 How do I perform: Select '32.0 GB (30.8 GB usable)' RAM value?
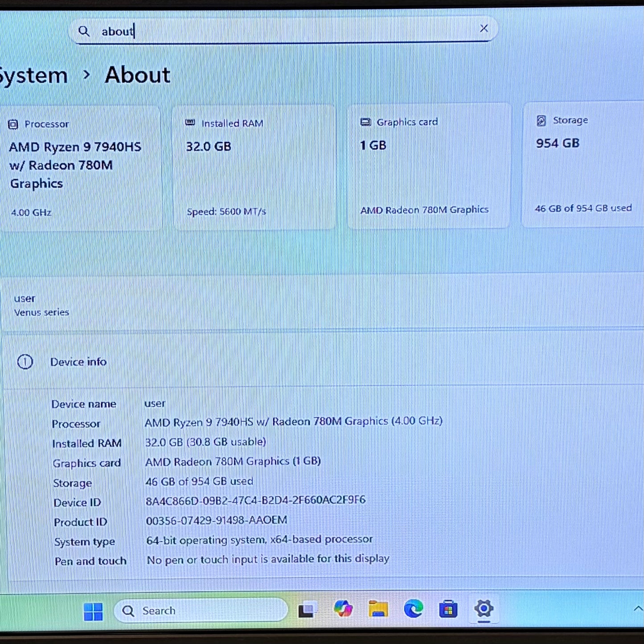coord(205,442)
